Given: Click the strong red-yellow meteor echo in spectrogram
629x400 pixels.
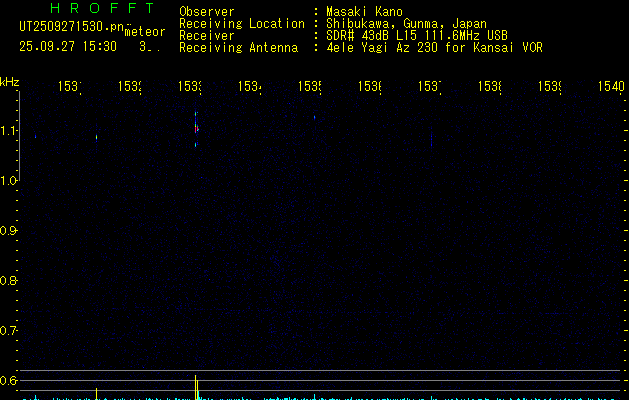Looking at the screenshot, I should coord(196,129).
